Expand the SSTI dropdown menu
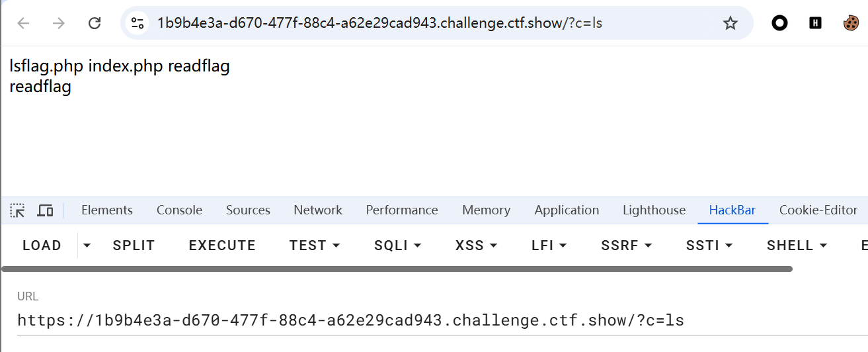The height and width of the screenshot is (352, 868). pos(709,245)
